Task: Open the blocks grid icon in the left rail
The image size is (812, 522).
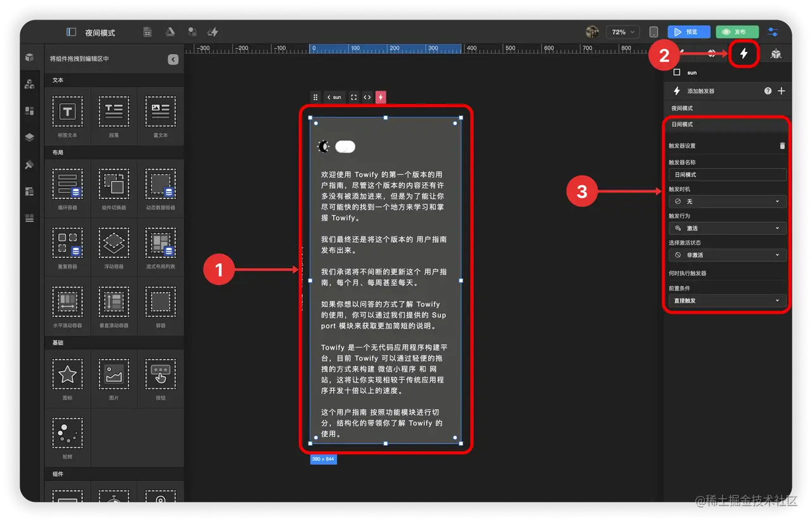Action: [x=29, y=111]
